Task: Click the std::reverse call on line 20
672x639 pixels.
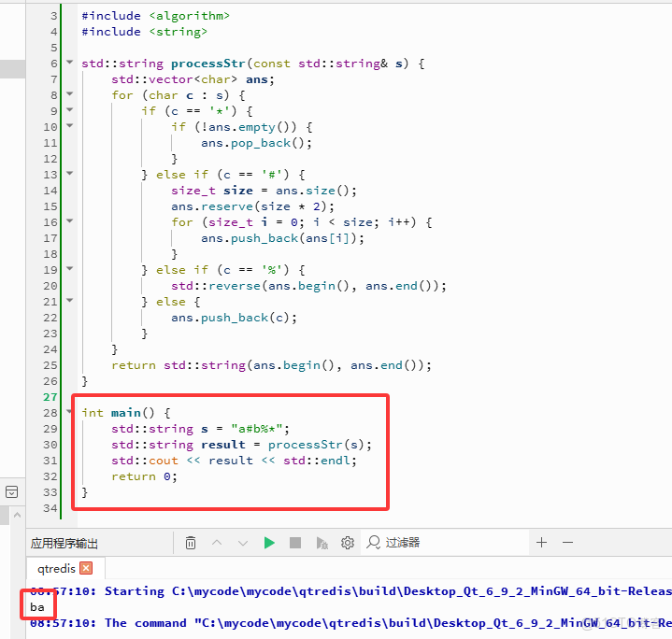Action: [308, 286]
